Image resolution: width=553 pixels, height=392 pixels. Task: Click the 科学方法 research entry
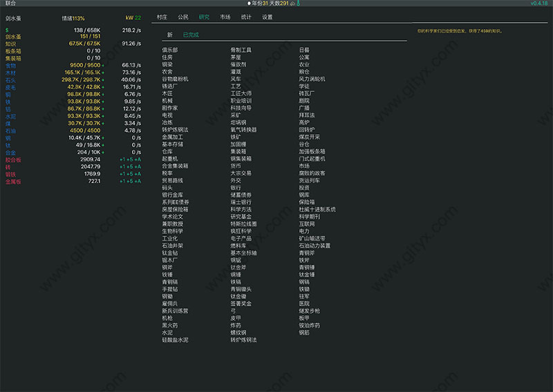[x=241, y=209]
